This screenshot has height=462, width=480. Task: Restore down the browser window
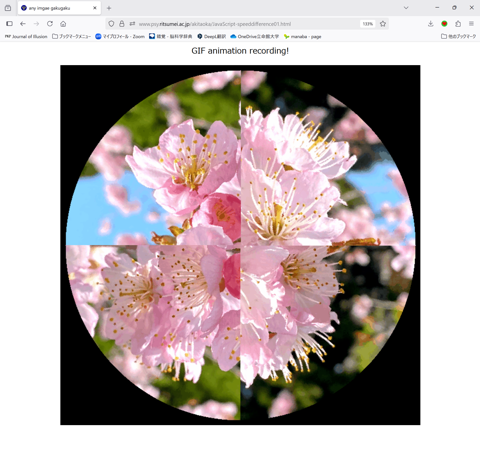[x=454, y=8]
